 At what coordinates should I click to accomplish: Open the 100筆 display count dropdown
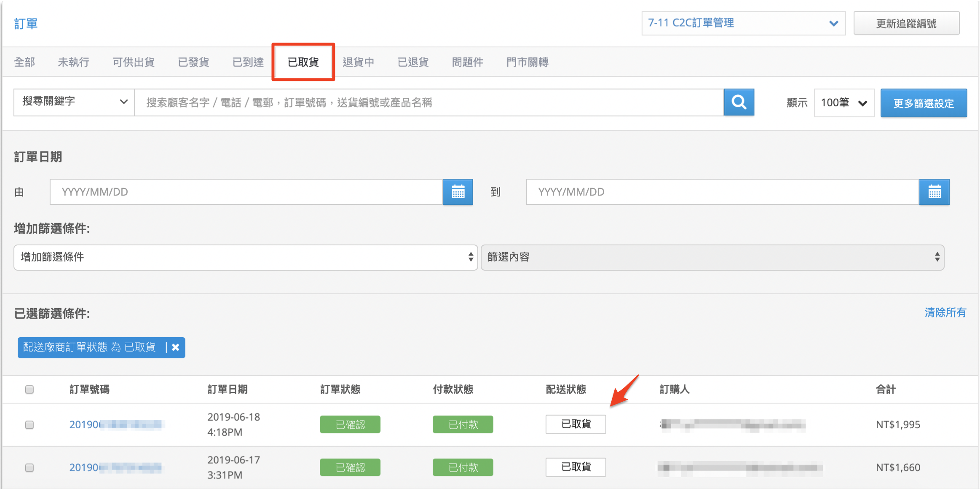coord(844,103)
